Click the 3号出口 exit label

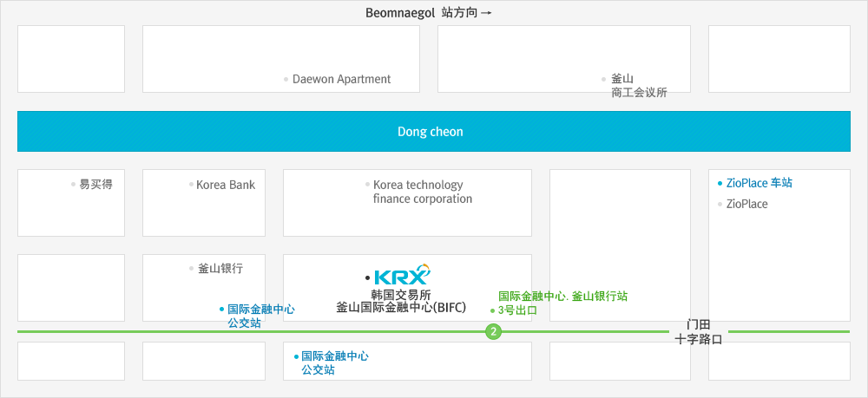(x=517, y=310)
